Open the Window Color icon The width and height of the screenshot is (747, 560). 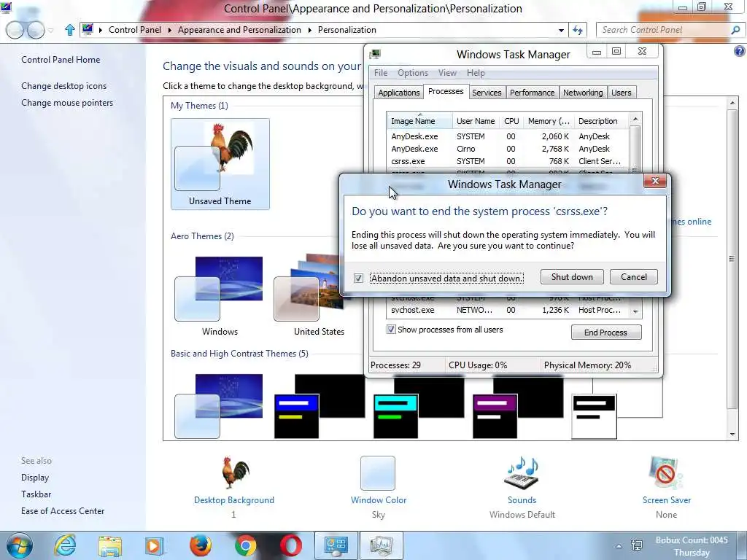pyautogui.click(x=378, y=472)
